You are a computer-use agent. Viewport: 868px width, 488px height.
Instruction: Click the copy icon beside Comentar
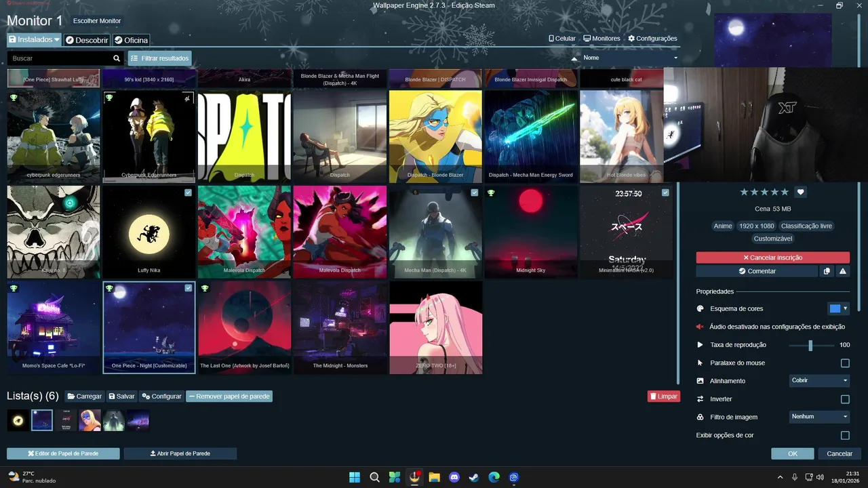tap(826, 271)
